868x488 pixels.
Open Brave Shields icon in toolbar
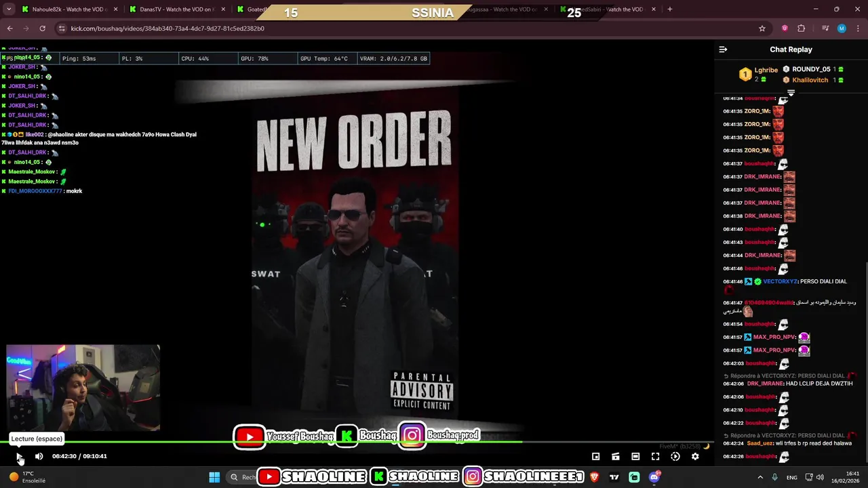[785, 28]
